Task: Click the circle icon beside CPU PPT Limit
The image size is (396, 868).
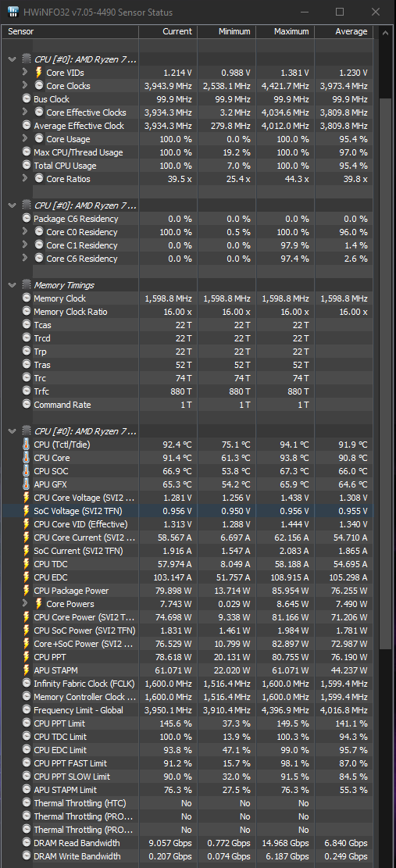Action: [27, 723]
